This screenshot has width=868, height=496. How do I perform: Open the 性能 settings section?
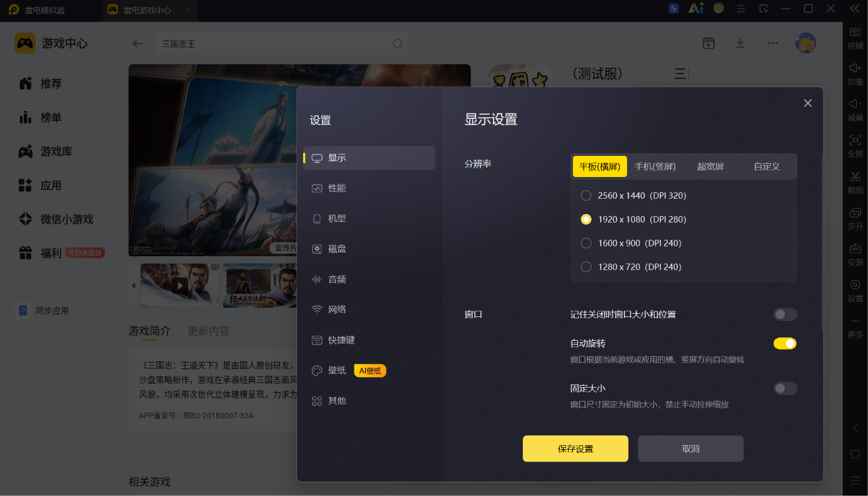(369, 188)
